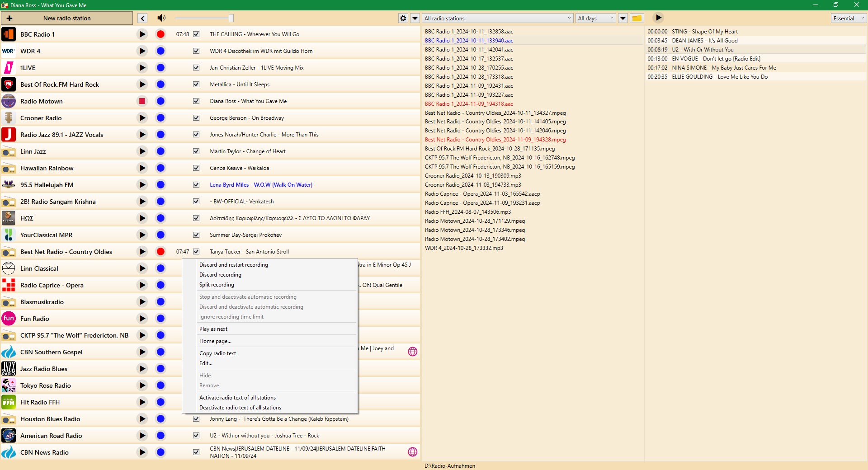Screen dimensions: 868x470
Task: Open web link for CBN News Radio
Action: pyautogui.click(x=413, y=452)
